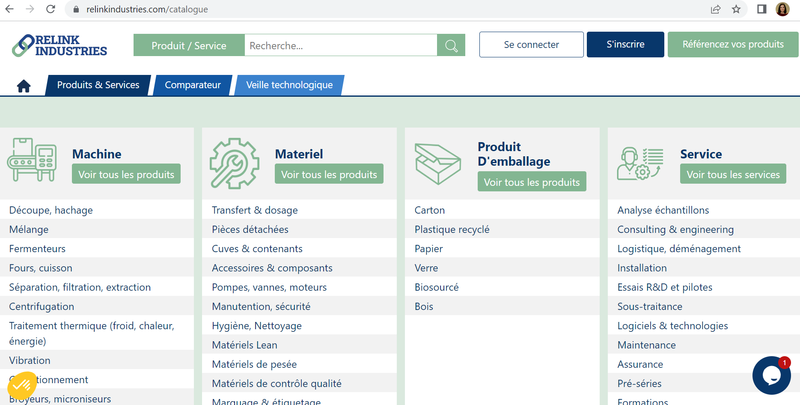
Task: Open Logiciels & technologies service
Action: 672,326
